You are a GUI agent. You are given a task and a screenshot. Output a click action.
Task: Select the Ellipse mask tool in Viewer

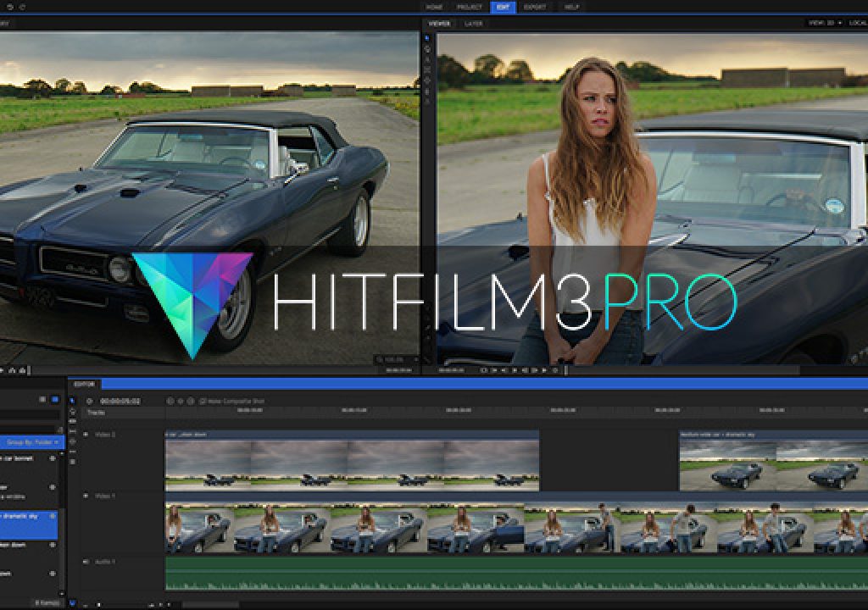427,80
